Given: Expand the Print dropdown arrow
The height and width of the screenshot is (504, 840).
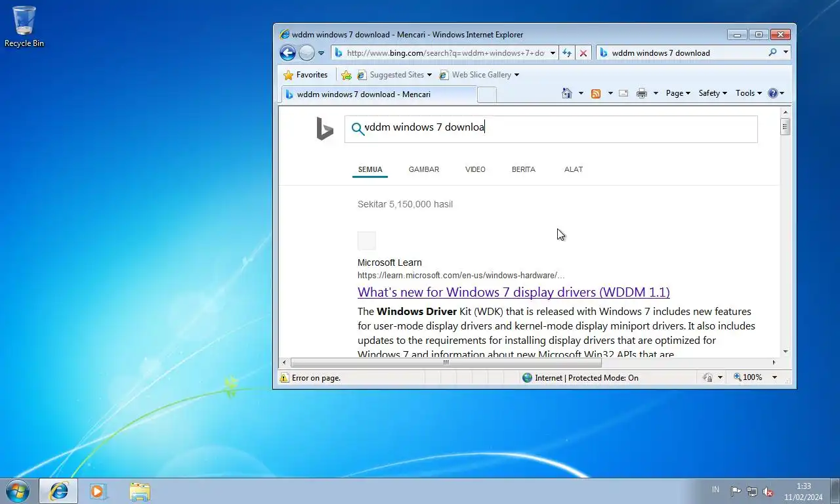Looking at the screenshot, I should [656, 93].
